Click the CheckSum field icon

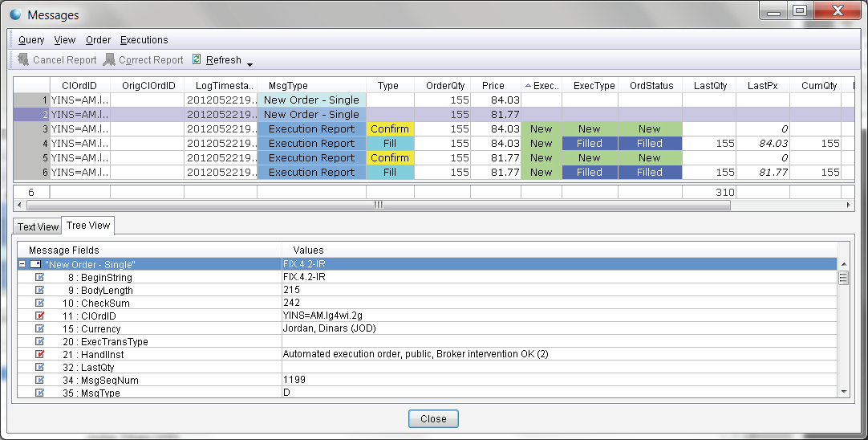click(x=40, y=303)
